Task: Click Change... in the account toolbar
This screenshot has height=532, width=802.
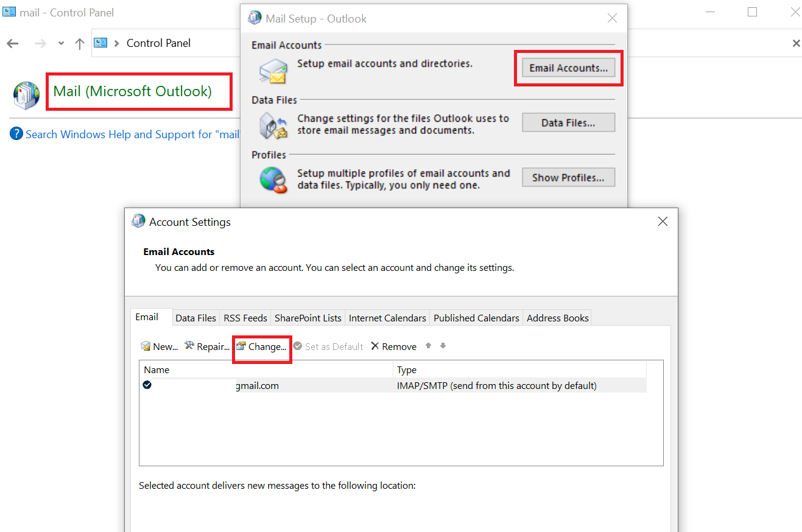Action: (261, 346)
